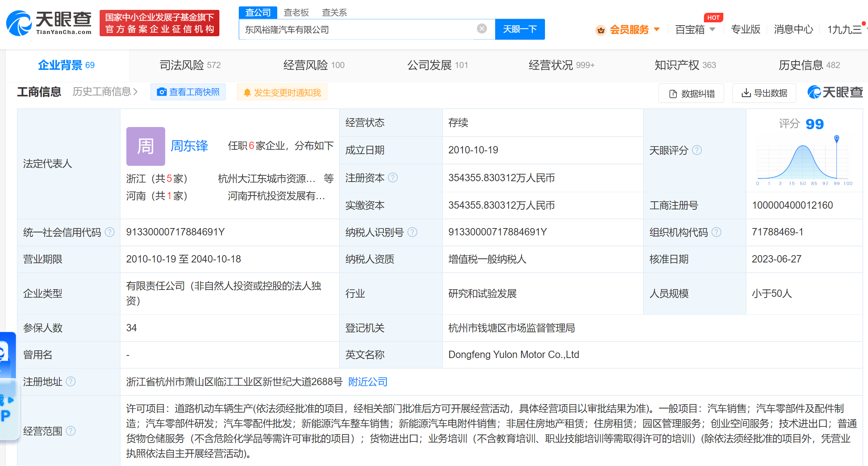Click help icon next to 统一社会信用代码

click(110, 232)
